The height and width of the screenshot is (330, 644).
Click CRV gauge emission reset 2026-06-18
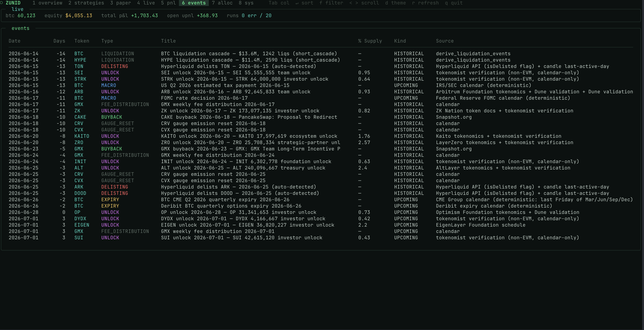coord(213,123)
